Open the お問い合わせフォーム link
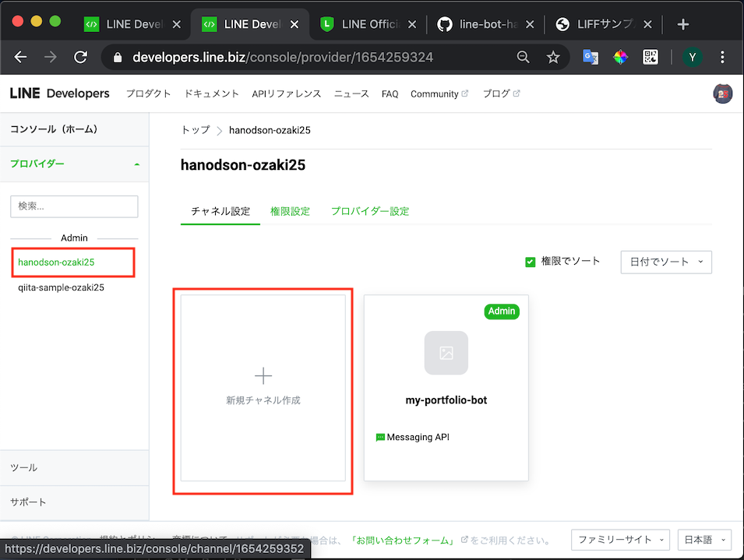This screenshot has width=744, height=560. point(404,540)
